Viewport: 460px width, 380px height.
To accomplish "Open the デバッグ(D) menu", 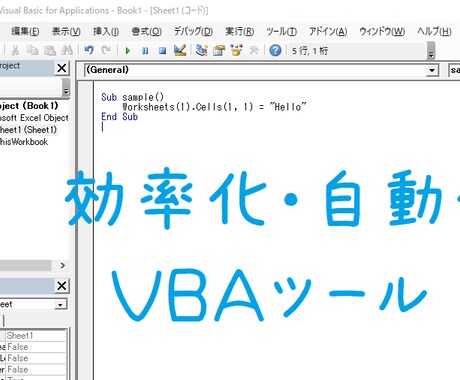I will click(x=193, y=32).
